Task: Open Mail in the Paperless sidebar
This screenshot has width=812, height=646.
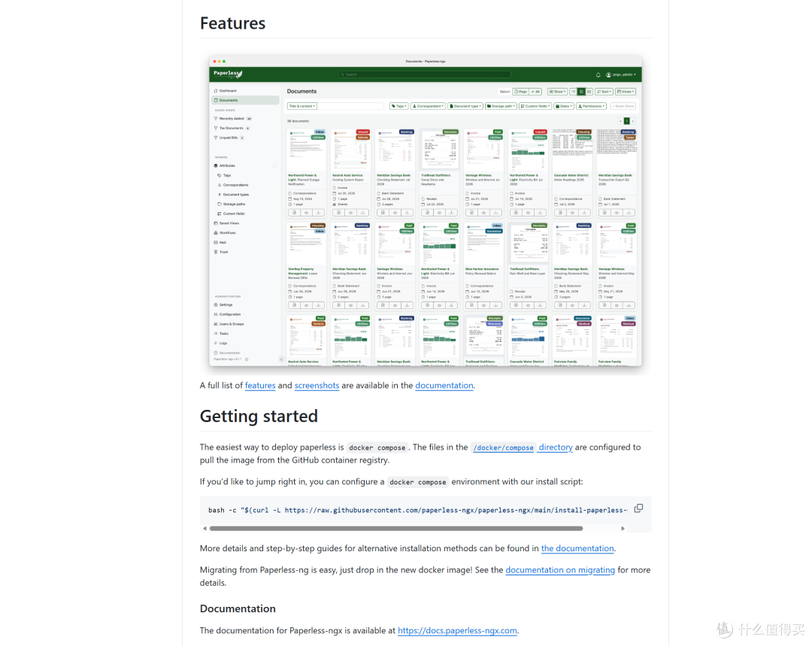Action: tap(220, 242)
